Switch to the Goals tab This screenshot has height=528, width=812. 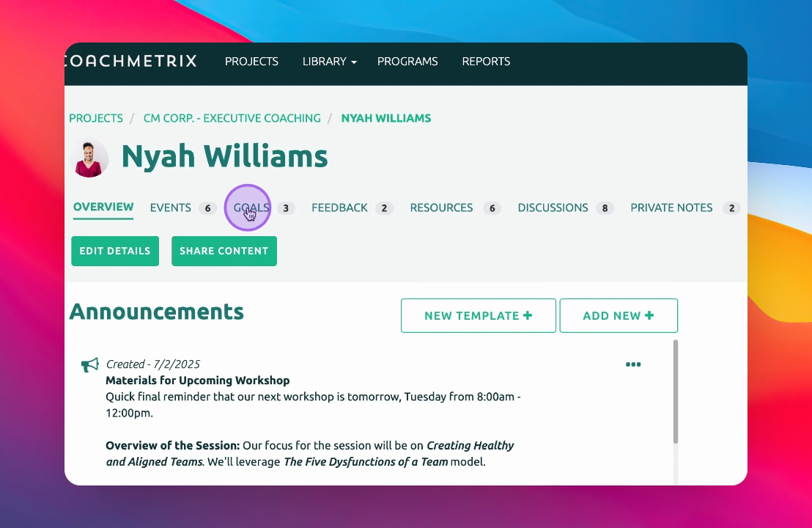tap(251, 208)
